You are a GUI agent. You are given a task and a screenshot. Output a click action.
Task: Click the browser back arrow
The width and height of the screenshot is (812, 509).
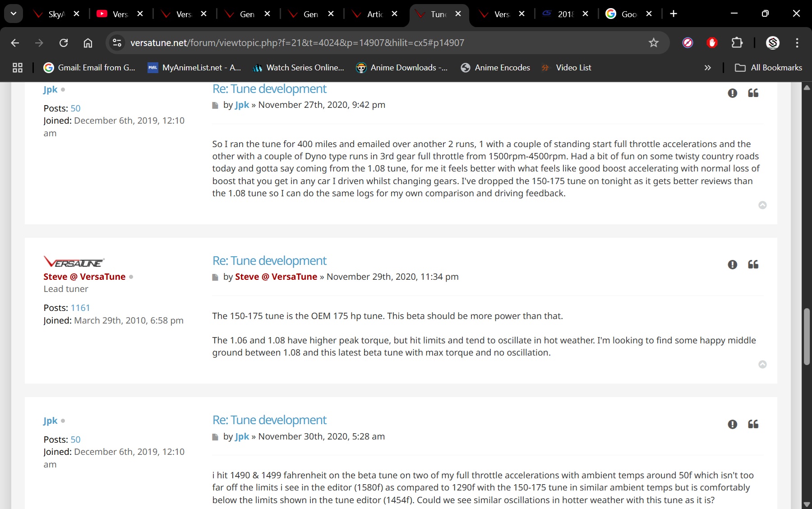tap(15, 43)
